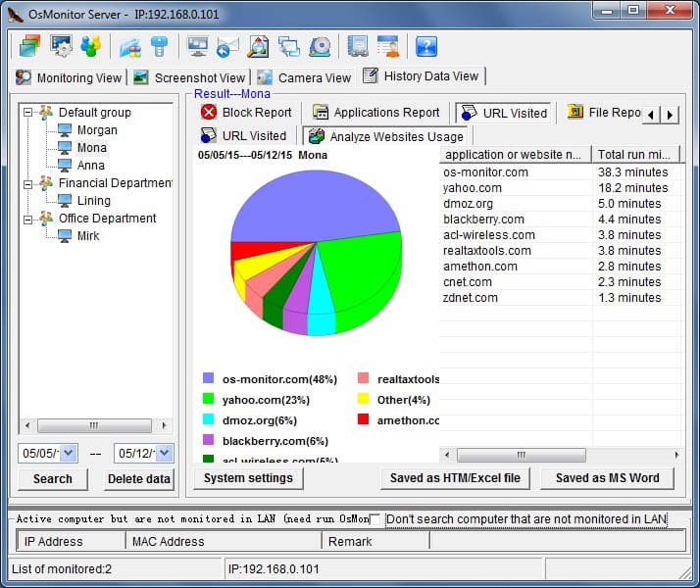This screenshot has height=588, width=700.
Task: Select the zdnet.com table row
Action: 561,298
